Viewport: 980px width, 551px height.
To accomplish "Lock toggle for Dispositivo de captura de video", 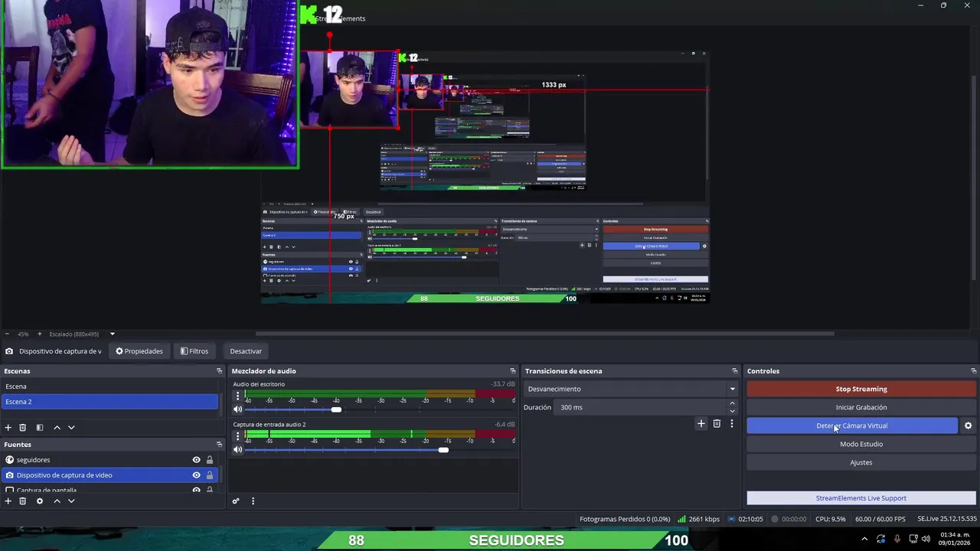I will coord(210,475).
